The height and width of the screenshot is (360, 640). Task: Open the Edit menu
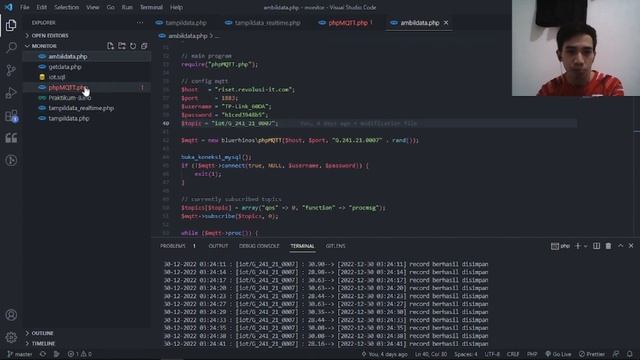click(x=42, y=7)
